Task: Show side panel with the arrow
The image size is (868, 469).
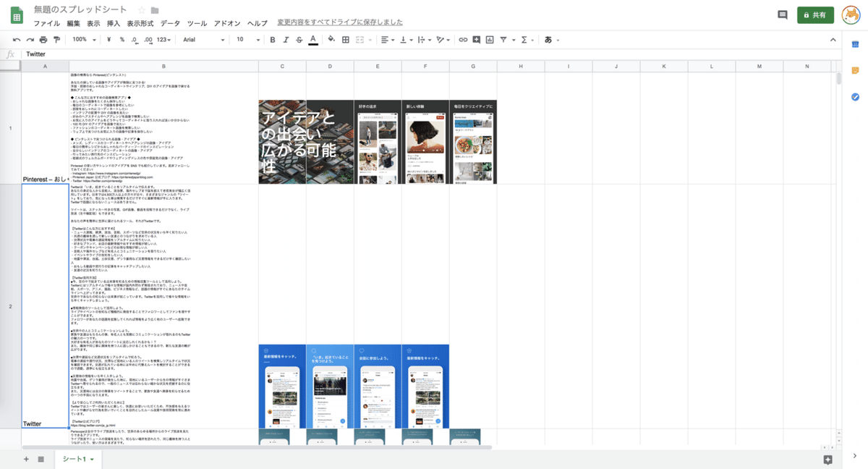Action: [855, 456]
